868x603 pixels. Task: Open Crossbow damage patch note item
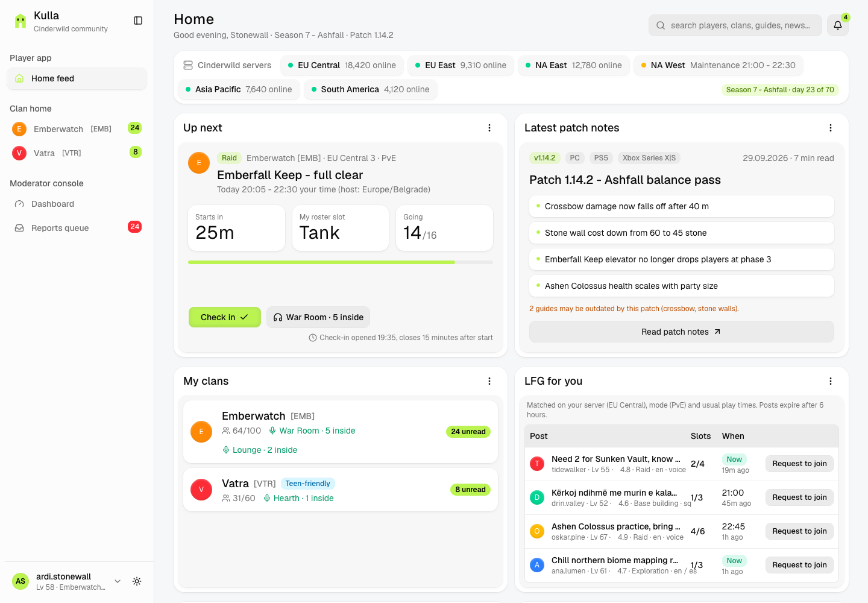coord(682,206)
